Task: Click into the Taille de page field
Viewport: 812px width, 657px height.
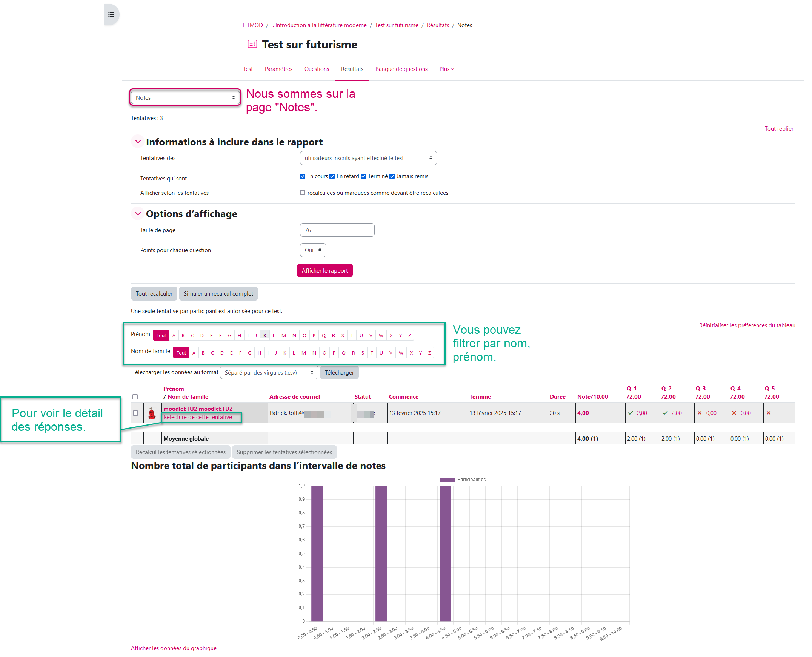Action: pos(337,230)
